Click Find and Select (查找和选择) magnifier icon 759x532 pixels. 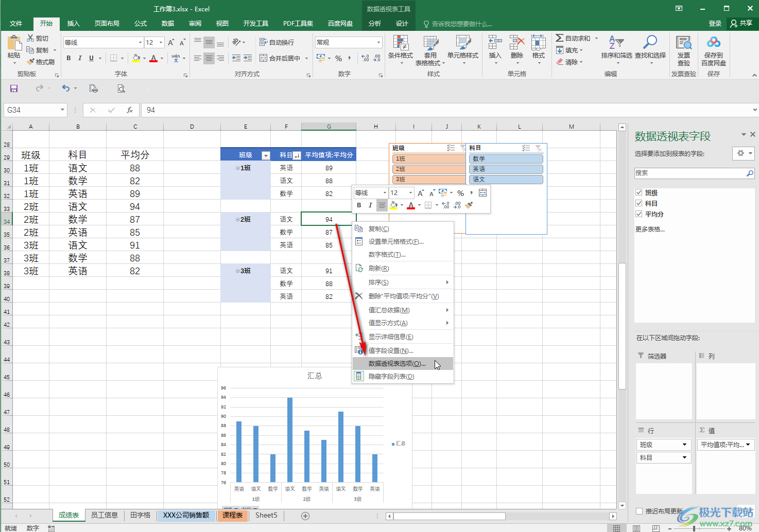[650, 43]
